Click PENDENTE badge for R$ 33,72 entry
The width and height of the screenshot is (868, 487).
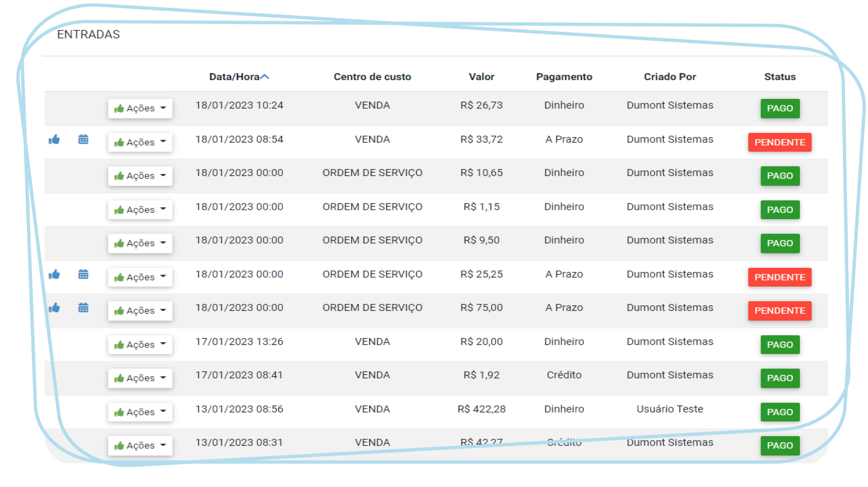(780, 142)
